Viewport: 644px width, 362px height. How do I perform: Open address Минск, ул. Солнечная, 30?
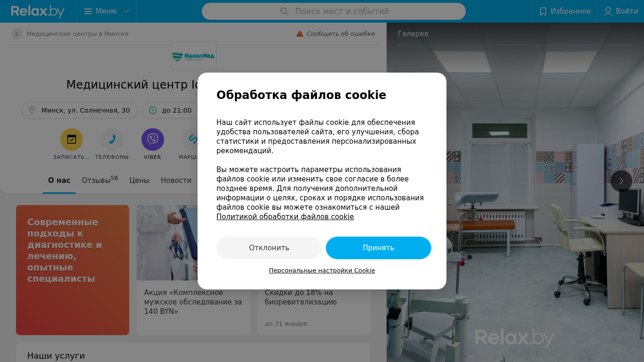coord(80,110)
